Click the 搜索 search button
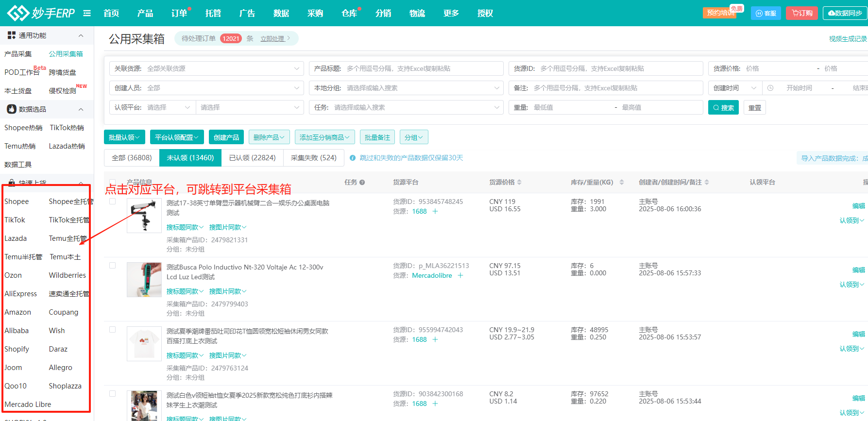 723,107
